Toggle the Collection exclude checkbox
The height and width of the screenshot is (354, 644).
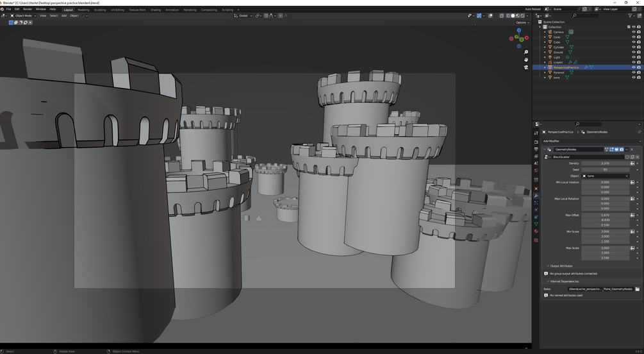click(629, 27)
